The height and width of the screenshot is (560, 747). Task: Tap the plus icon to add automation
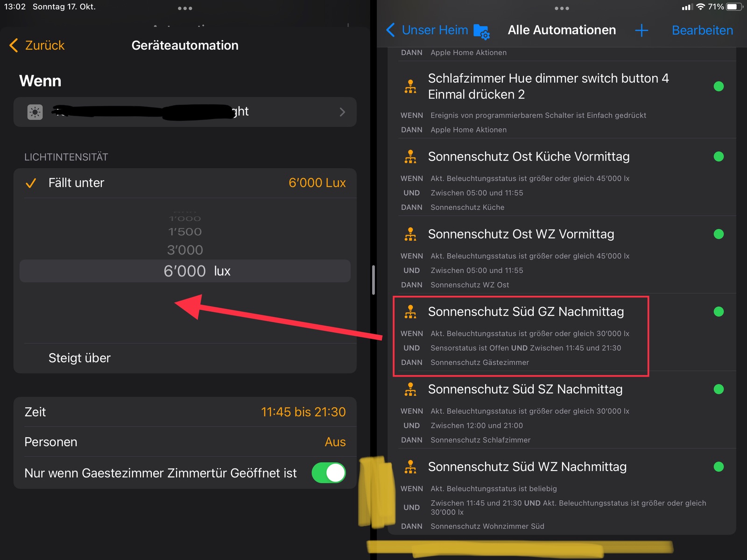tap(641, 31)
